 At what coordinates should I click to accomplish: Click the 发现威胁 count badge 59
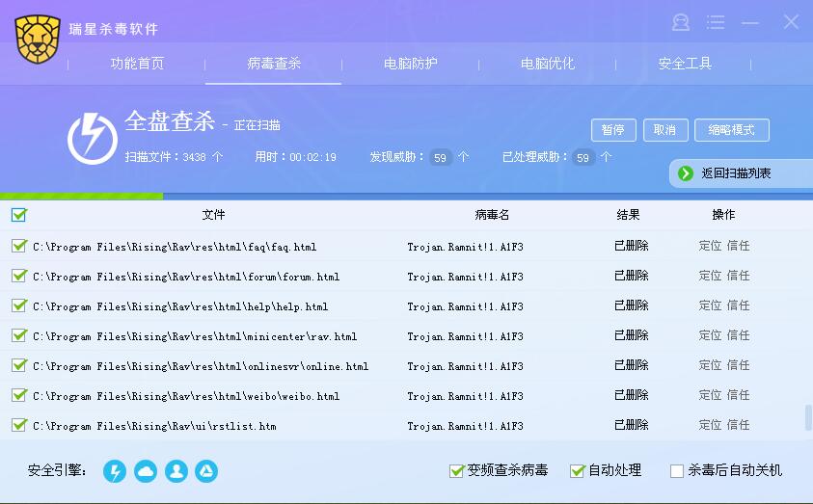[x=440, y=157]
